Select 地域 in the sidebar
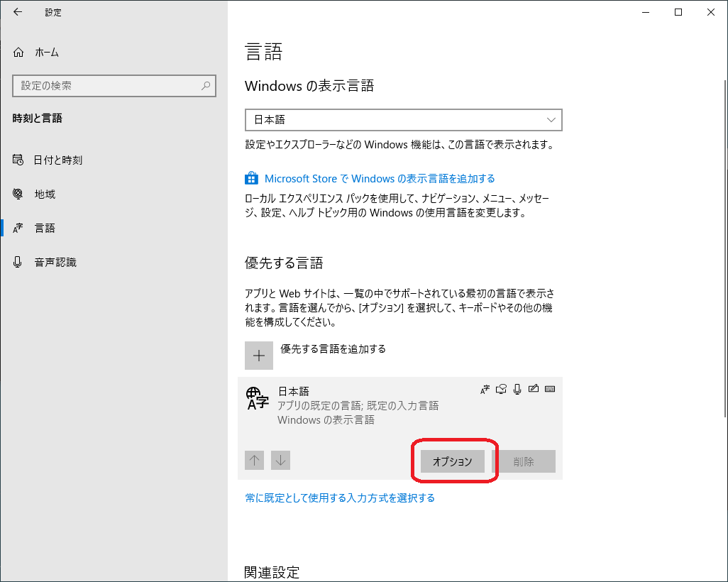Screen dimensions: 728x582 (45, 194)
